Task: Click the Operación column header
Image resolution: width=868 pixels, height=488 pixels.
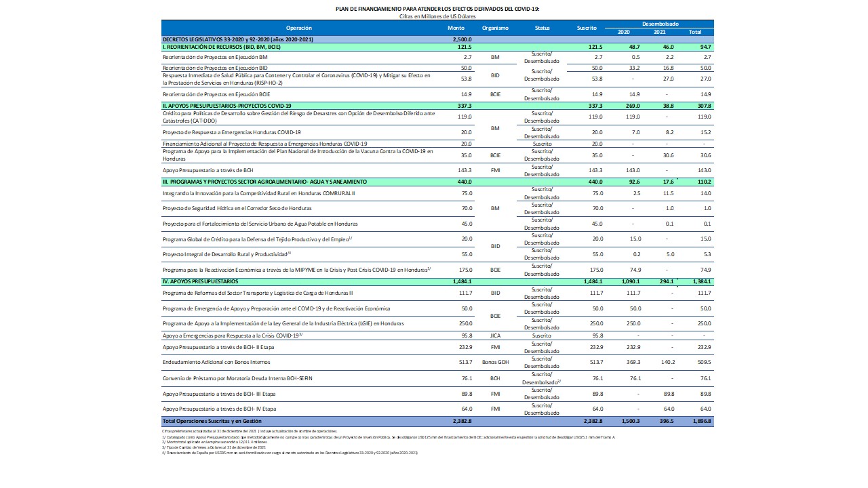Action: point(299,28)
